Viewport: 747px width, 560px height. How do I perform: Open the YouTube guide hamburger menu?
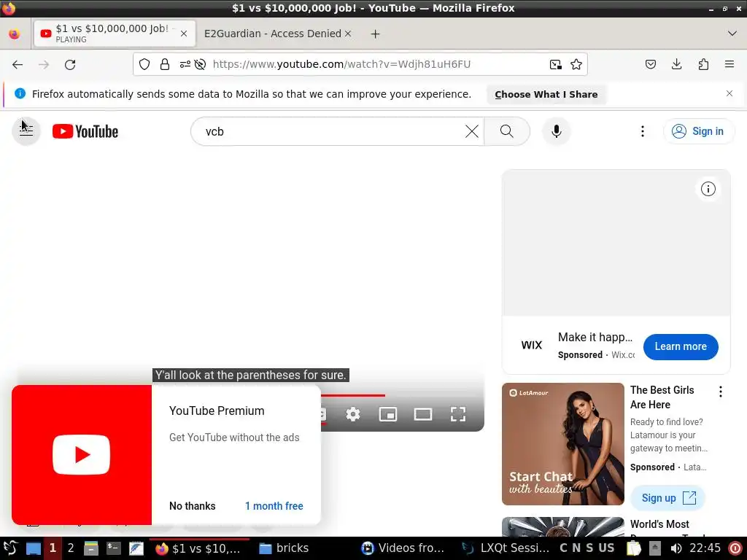[26, 131]
